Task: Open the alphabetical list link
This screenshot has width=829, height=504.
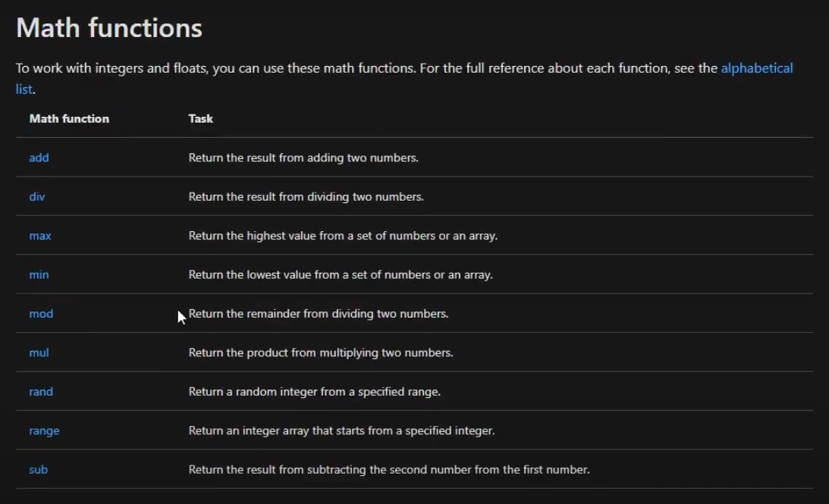Action: click(757, 68)
